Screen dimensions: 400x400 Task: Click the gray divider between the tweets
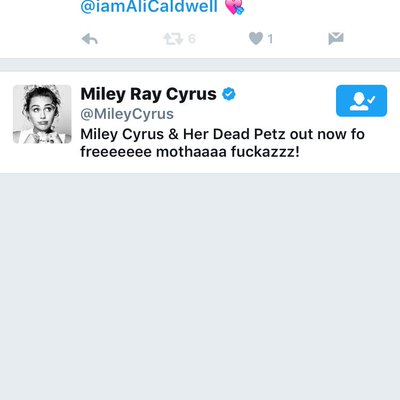tap(200, 65)
